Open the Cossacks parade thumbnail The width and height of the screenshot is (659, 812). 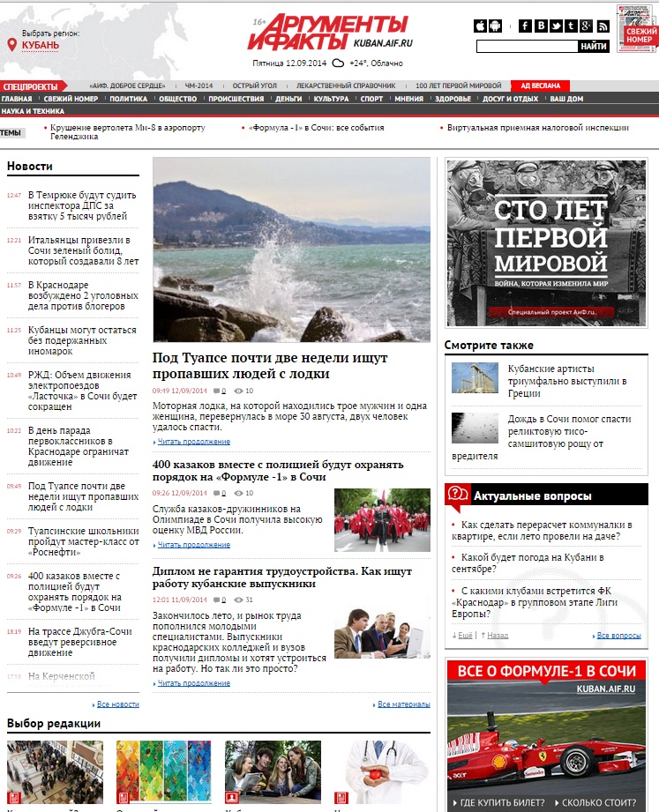pos(382,520)
